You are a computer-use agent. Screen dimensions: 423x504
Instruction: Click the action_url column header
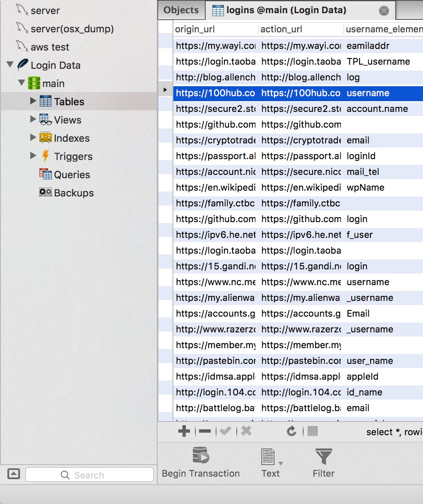301,29
